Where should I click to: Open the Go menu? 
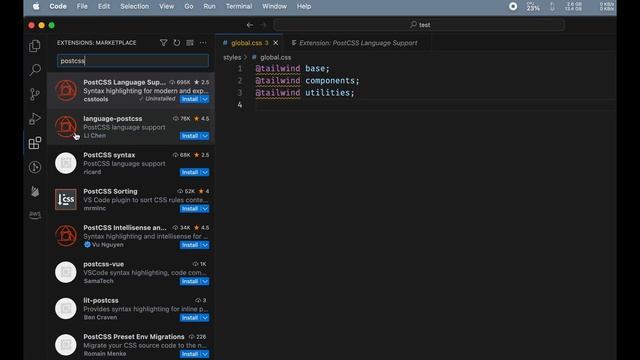coord(189,6)
